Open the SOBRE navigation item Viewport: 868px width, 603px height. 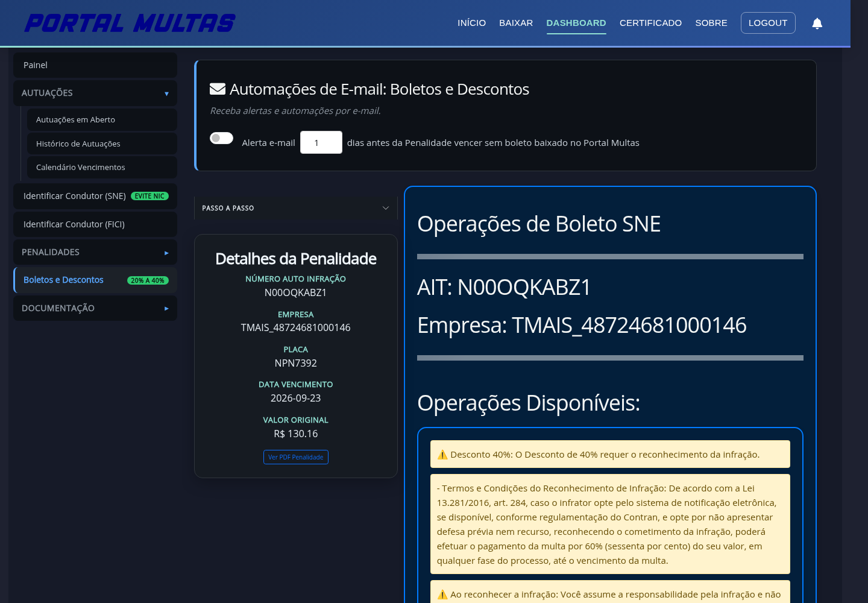[x=711, y=23]
